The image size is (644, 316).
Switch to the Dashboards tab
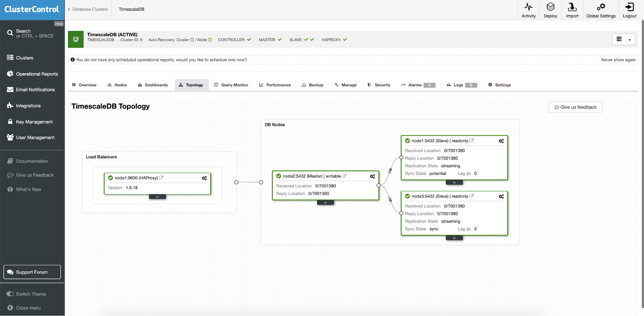(153, 85)
